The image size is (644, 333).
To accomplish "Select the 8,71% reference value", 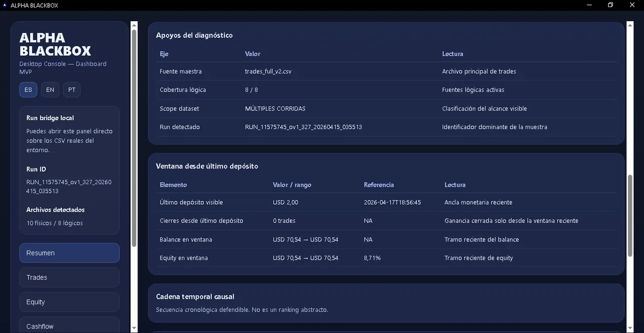I will (372, 258).
